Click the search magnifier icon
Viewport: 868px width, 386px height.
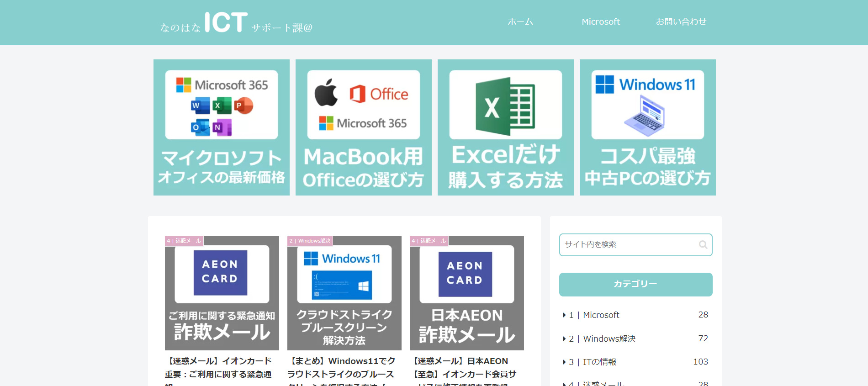coord(703,245)
